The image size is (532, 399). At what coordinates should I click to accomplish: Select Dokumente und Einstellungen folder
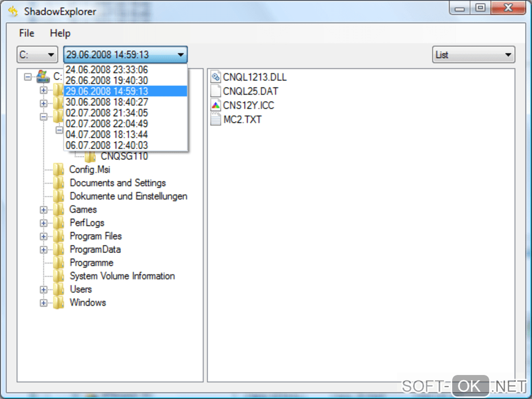pyautogui.click(x=129, y=196)
